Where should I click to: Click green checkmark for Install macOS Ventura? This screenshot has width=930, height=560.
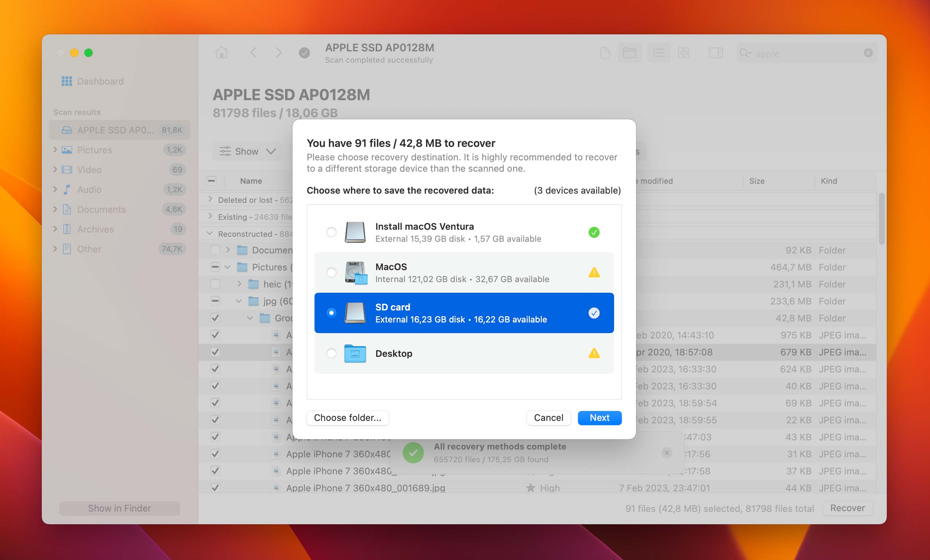pos(594,232)
